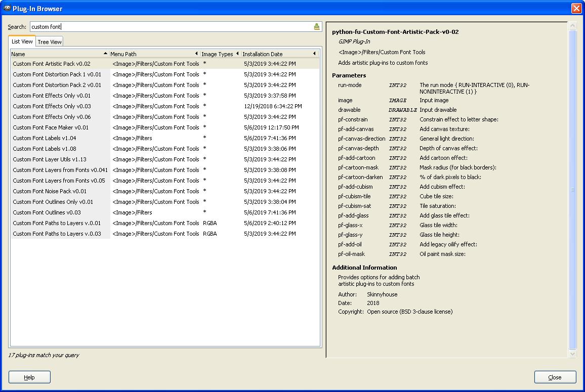The width and height of the screenshot is (585, 392).
Task: Click the Help button
Action: (29, 377)
